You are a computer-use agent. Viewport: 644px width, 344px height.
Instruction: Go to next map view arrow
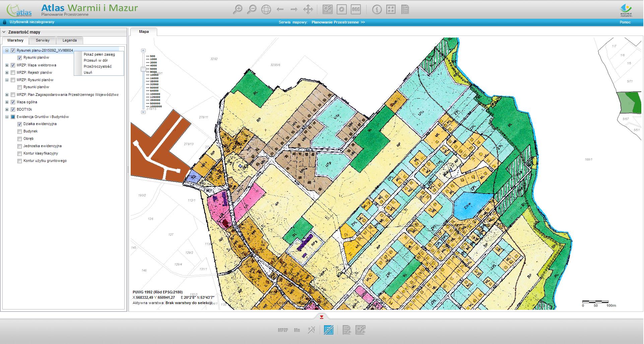294,9
